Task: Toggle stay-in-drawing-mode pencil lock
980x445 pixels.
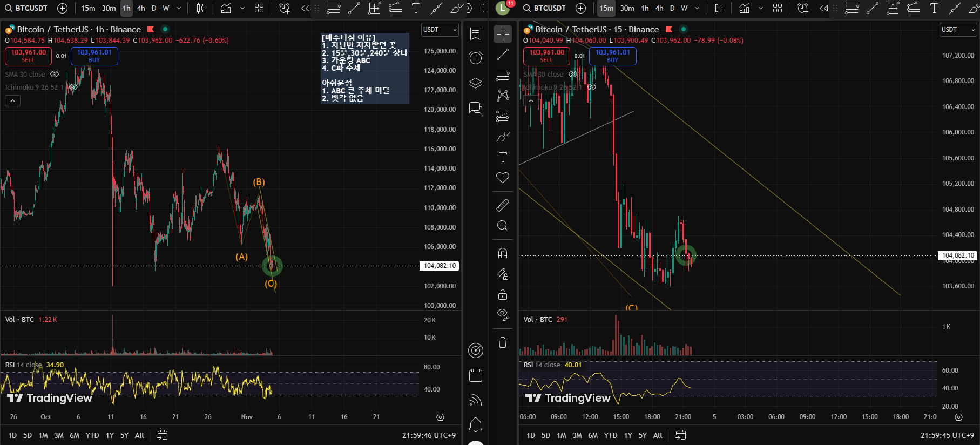Action: point(503,274)
